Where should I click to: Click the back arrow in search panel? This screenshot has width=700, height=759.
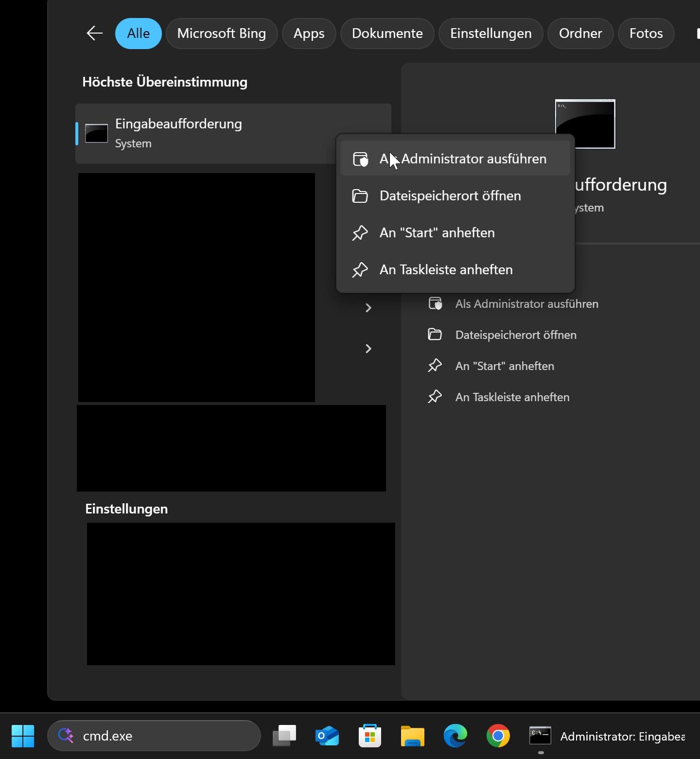click(x=94, y=33)
